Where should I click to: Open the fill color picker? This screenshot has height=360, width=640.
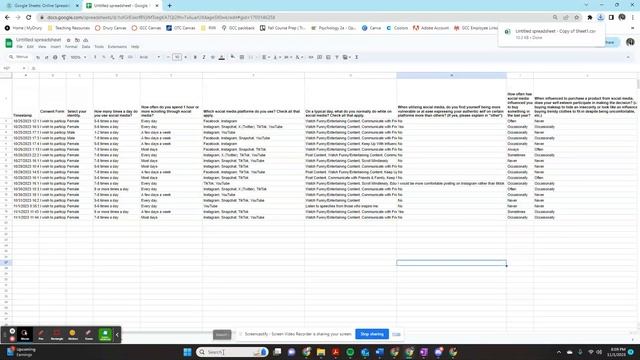[x=233, y=57]
